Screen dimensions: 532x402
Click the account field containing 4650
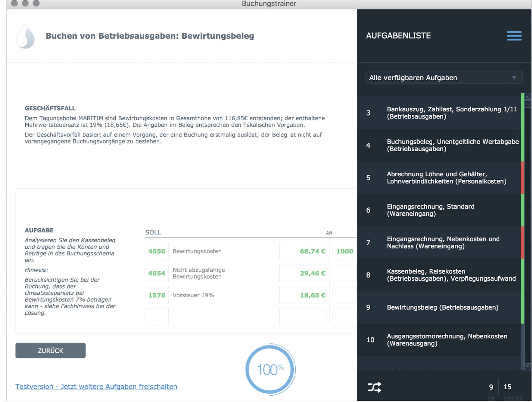click(x=157, y=251)
